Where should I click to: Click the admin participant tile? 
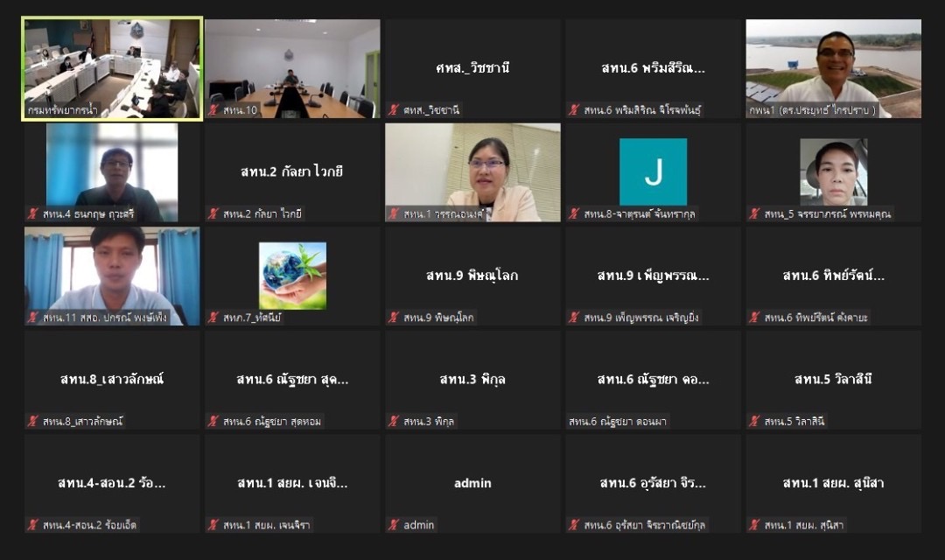[x=472, y=484]
